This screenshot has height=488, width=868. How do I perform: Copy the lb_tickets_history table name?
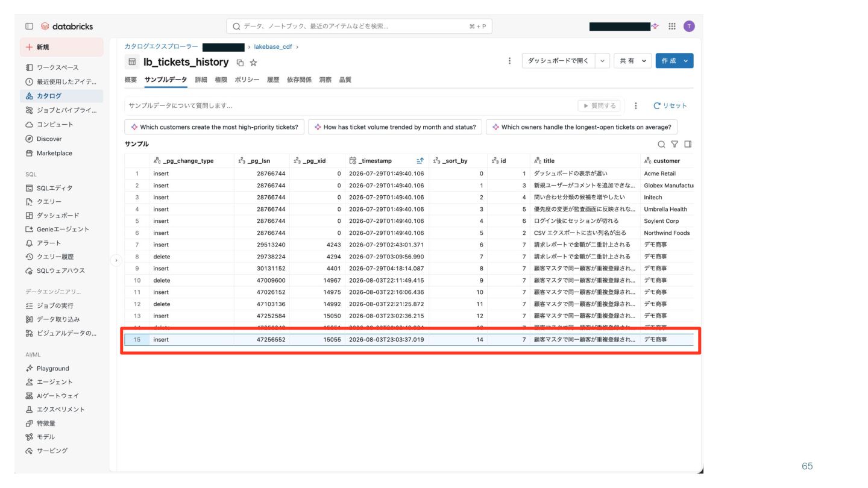(240, 63)
